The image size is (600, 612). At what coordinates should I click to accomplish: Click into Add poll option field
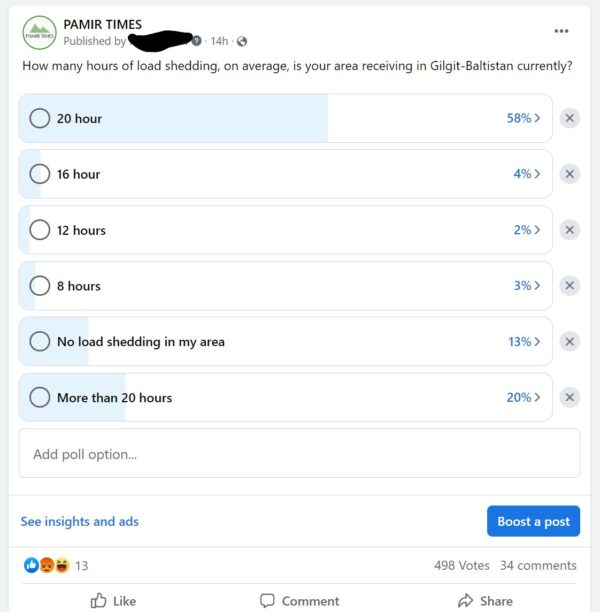click(299, 453)
